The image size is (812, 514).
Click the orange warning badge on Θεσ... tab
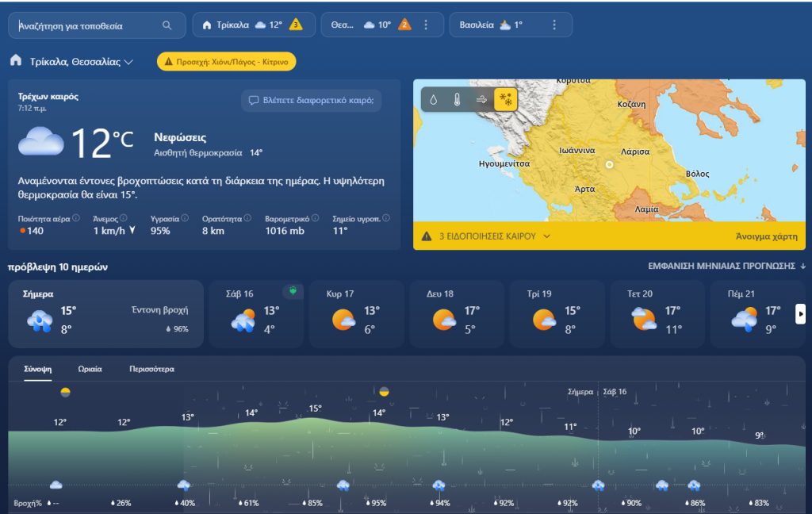tap(404, 25)
